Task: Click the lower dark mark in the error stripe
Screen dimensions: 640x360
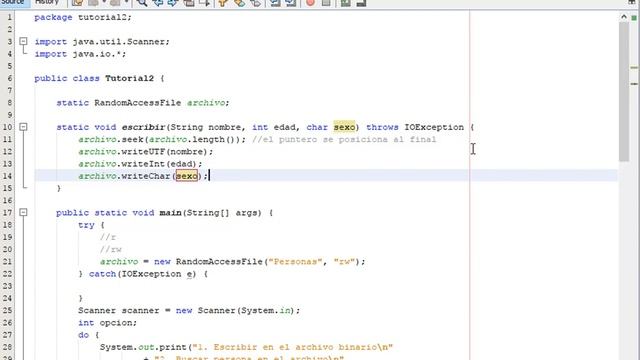Action: pyautogui.click(x=634, y=84)
